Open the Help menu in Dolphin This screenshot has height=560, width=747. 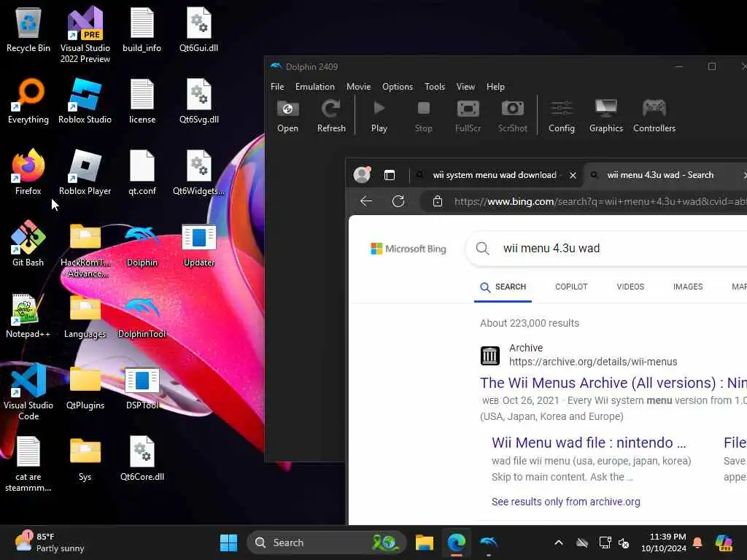tap(495, 87)
